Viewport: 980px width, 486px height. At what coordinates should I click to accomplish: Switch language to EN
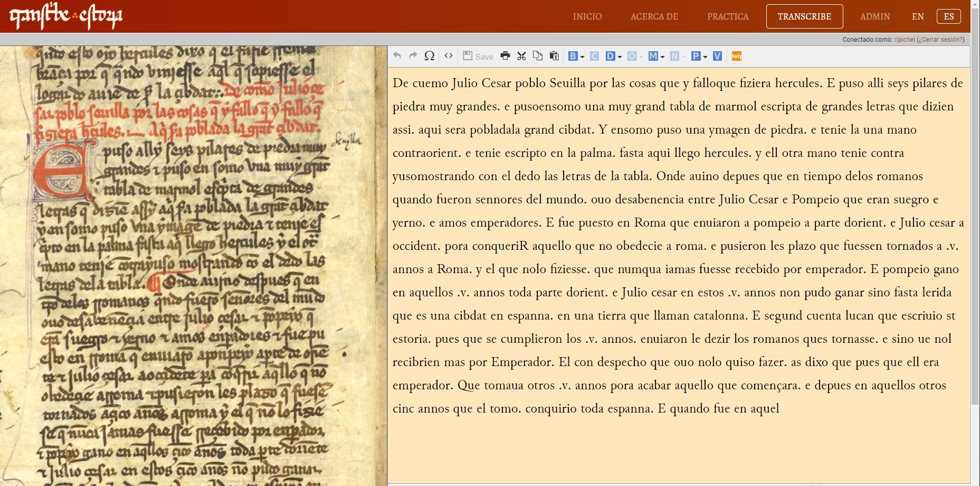coord(918,16)
